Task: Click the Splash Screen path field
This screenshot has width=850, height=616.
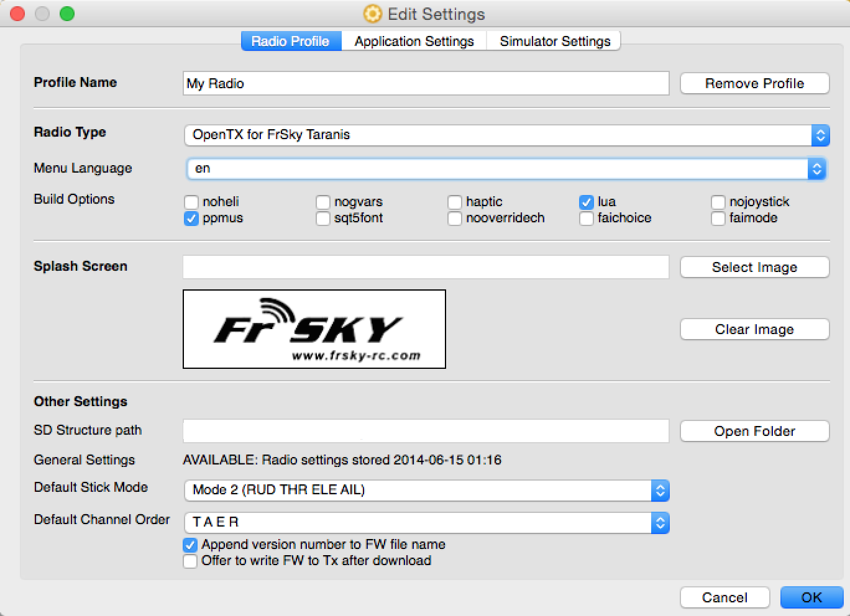Action: click(426, 267)
